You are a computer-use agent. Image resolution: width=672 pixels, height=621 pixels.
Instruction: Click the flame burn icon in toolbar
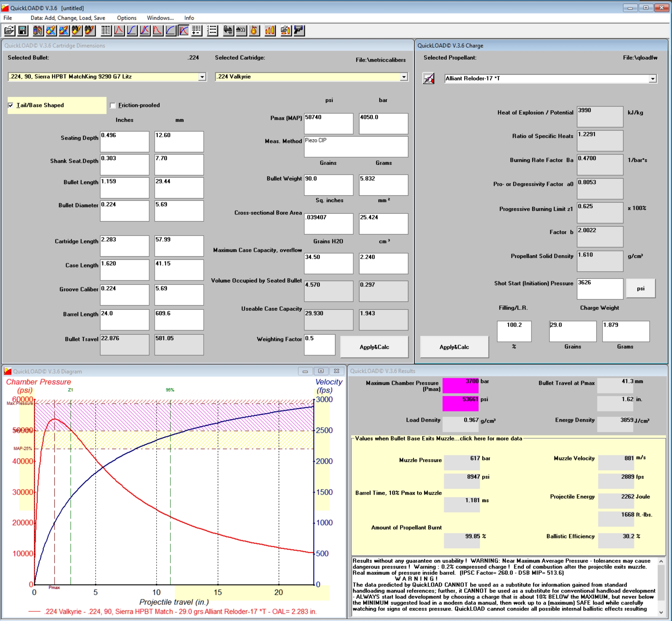point(254,30)
